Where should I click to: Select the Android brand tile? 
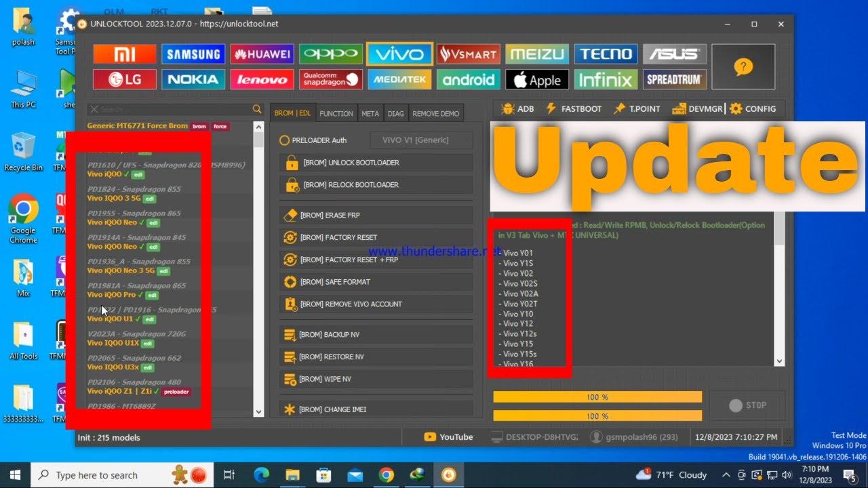coord(469,79)
